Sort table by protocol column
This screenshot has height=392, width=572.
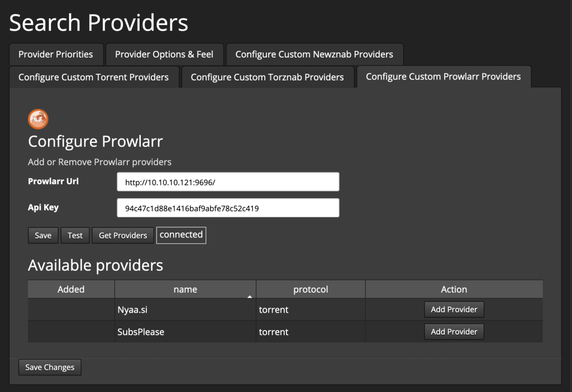(311, 289)
